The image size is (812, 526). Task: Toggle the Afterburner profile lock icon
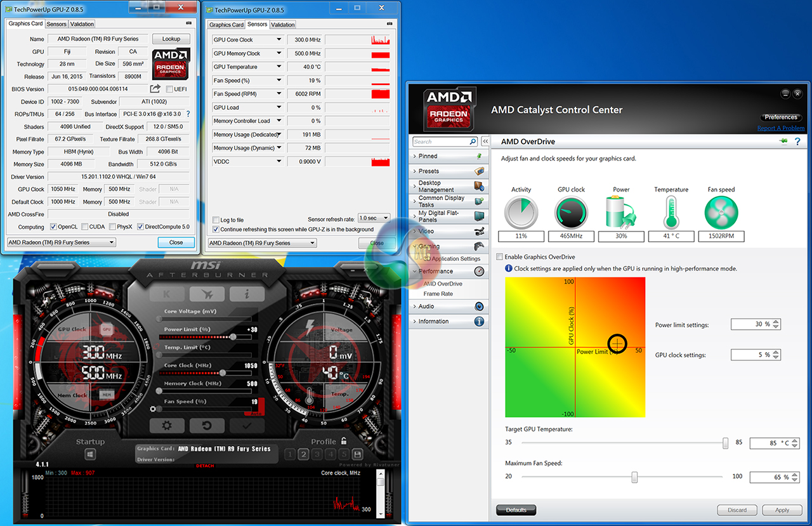(343, 440)
